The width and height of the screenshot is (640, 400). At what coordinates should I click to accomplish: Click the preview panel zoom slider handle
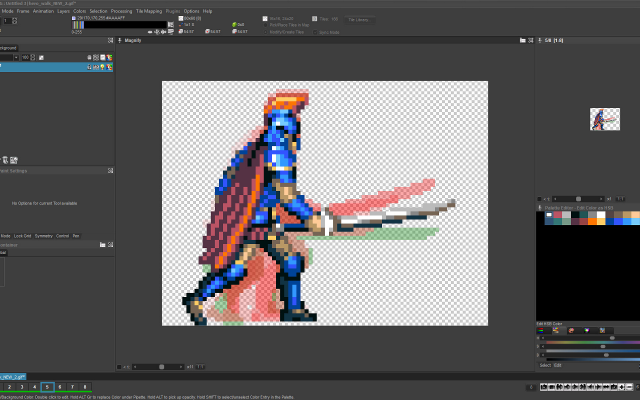[x=578, y=199]
